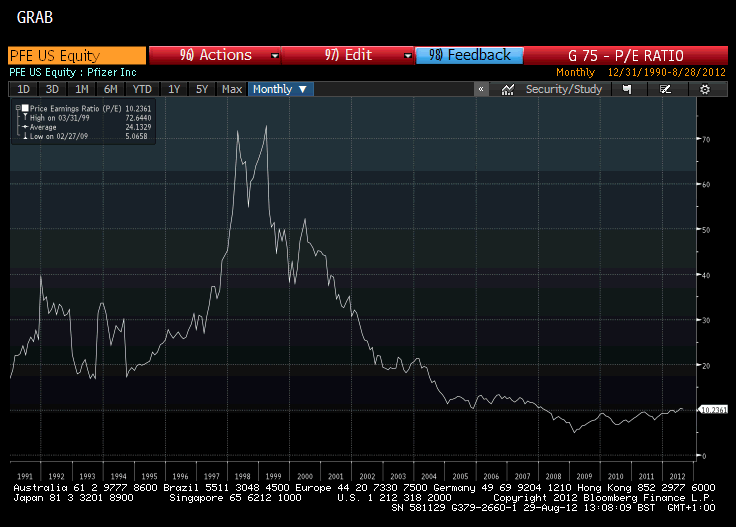Collapse the legend tree expander
The image size is (736, 527).
pos(18,108)
